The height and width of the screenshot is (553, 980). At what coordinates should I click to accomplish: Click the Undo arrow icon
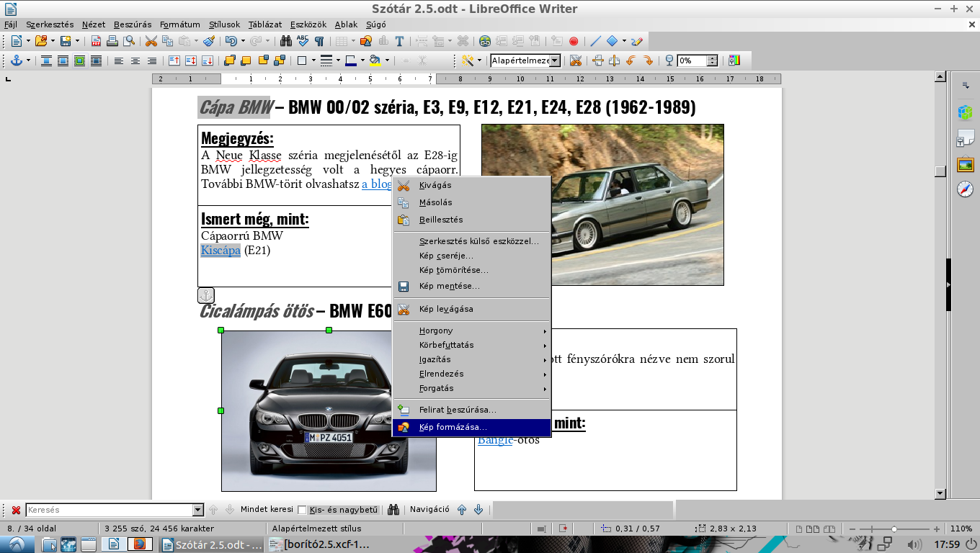pyautogui.click(x=231, y=41)
